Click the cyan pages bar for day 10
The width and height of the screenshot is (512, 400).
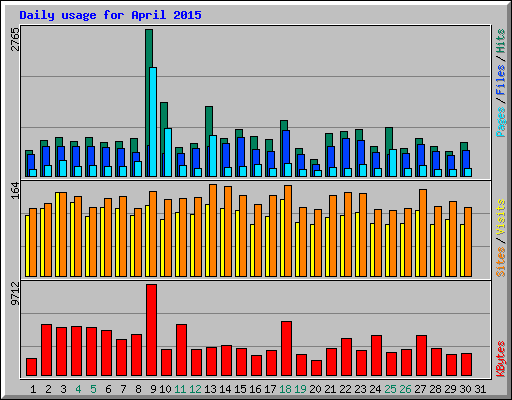tap(168, 152)
